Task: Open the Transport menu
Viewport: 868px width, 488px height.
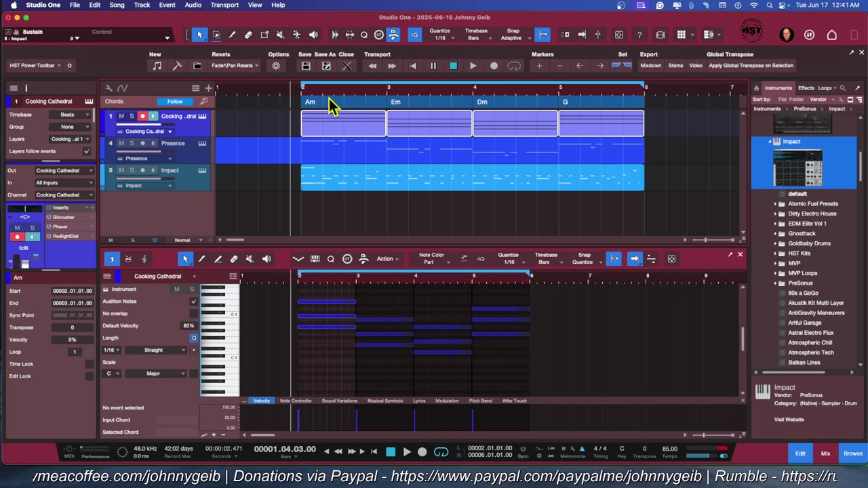Action: point(224,5)
